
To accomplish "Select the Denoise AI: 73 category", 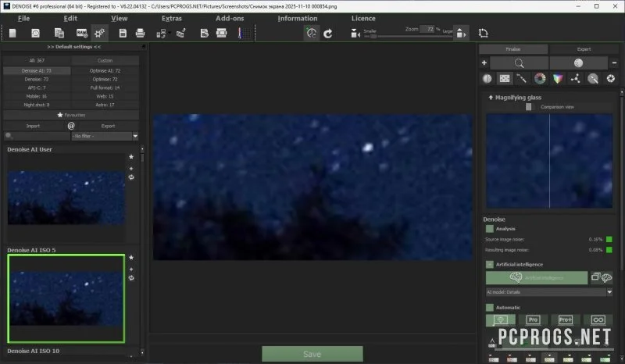I will coord(37,70).
